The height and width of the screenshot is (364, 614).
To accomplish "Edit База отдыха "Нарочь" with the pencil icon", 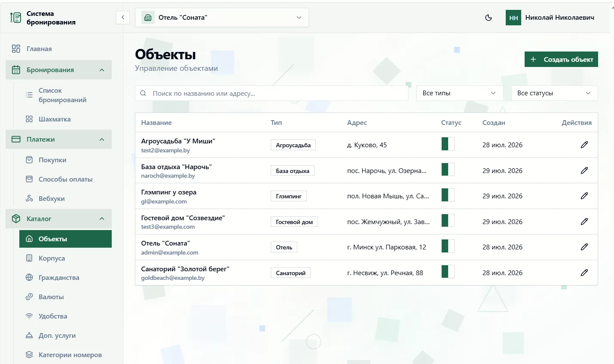I will click(x=584, y=170).
